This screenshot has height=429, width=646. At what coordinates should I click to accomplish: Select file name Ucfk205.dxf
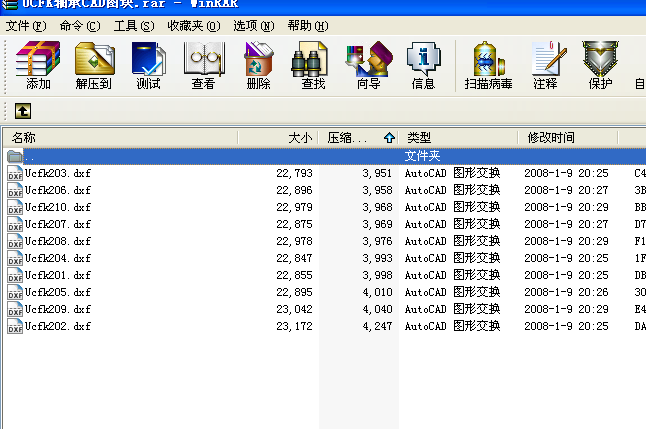pyautogui.click(x=58, y=292)
